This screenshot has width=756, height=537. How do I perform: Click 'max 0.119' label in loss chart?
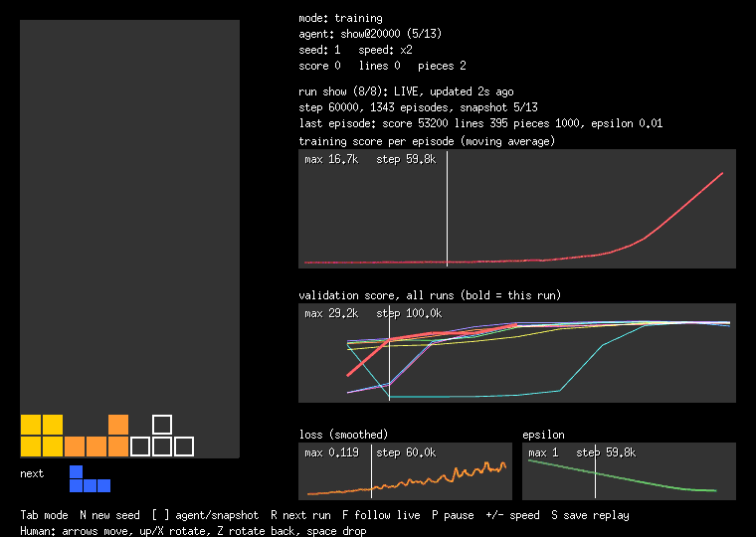pos(331,453)
